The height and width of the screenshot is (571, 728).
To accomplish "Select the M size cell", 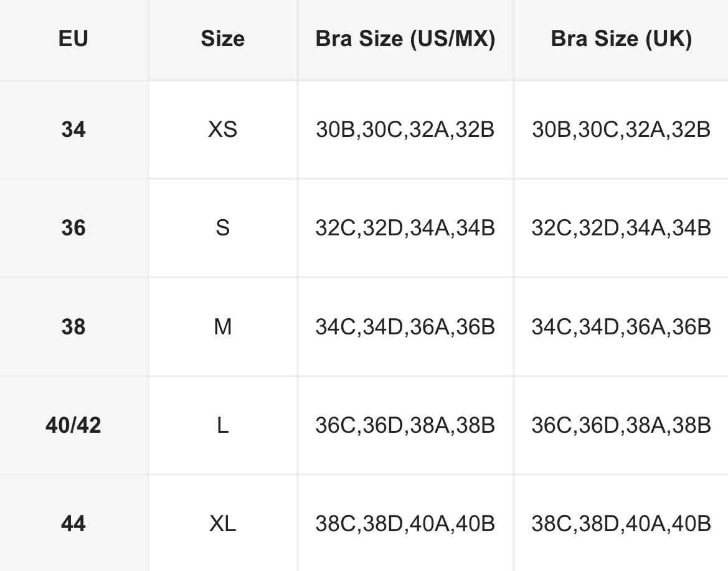I will click(222, 326).
